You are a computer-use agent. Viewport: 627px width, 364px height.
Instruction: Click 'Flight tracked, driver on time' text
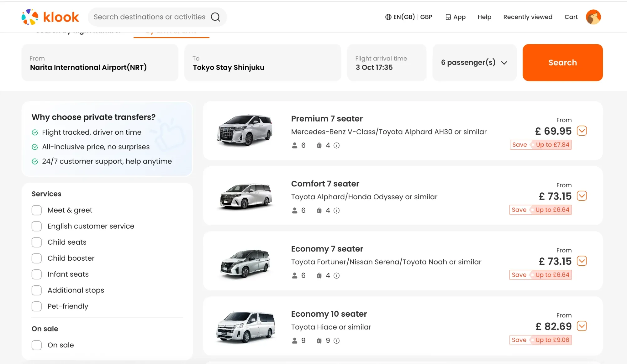92,133
